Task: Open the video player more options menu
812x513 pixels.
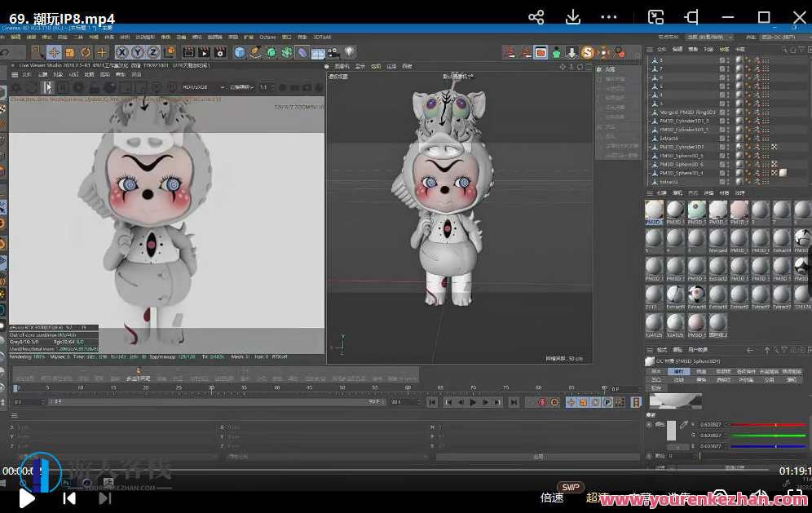Action: pos(609,17)
